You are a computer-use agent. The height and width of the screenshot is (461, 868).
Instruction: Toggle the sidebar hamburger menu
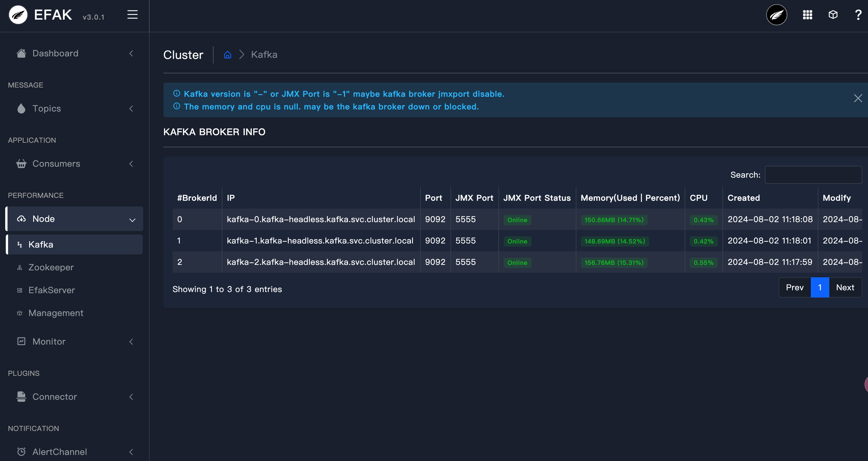[x=133, y=14]
